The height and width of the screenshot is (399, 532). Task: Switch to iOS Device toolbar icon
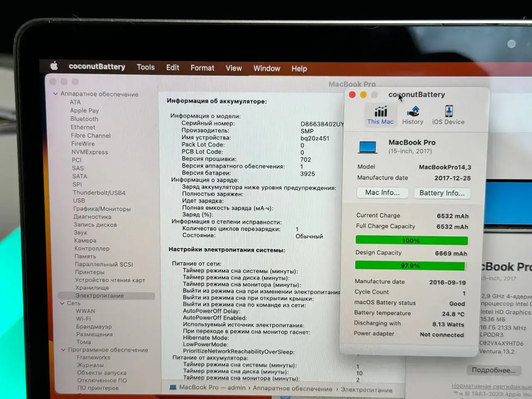pyautogui.click(x=448, y=115)
